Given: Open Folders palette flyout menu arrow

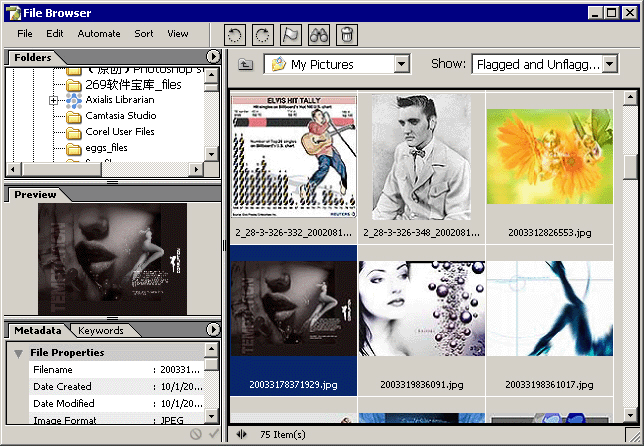Looking at the screenshot, I should point(213,56).
